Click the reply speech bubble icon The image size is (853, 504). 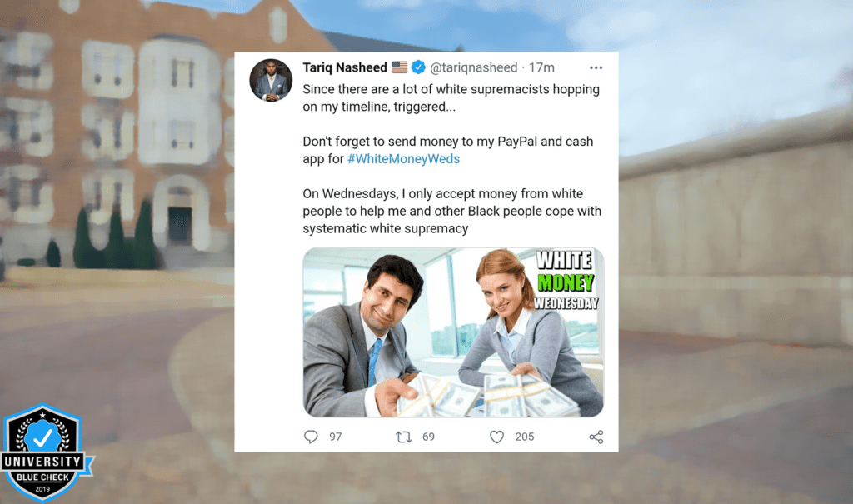coord(311,437)
